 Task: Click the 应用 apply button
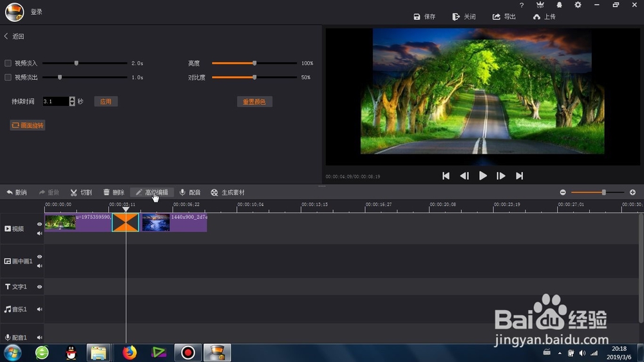pos(106,102)
